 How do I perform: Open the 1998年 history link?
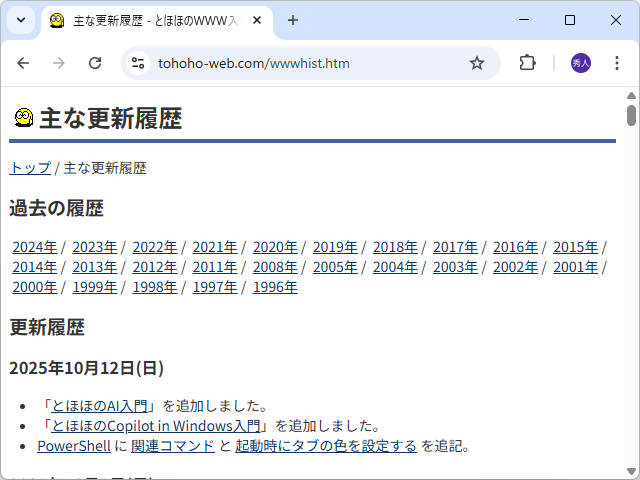click(x=155, y=287)
